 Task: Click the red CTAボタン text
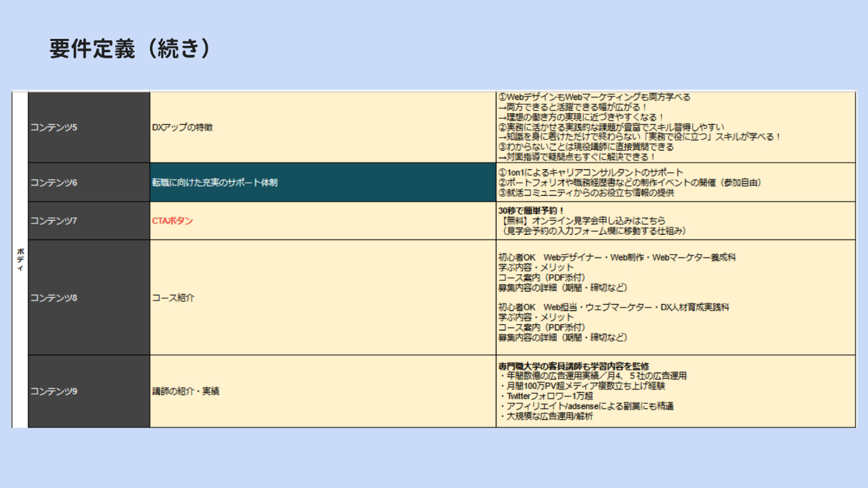point(172,221)
